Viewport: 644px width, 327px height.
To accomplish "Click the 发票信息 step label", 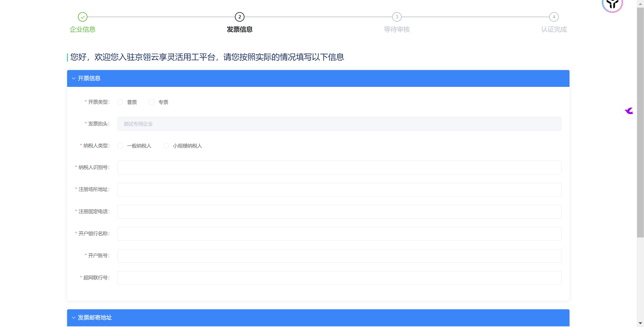I will click(240, 30).
